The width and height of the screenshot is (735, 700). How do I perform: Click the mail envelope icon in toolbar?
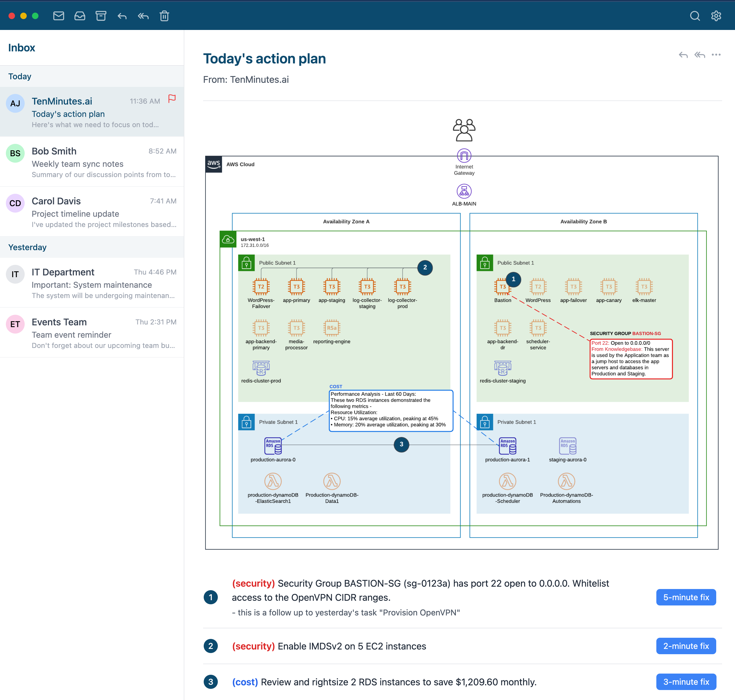59,16
